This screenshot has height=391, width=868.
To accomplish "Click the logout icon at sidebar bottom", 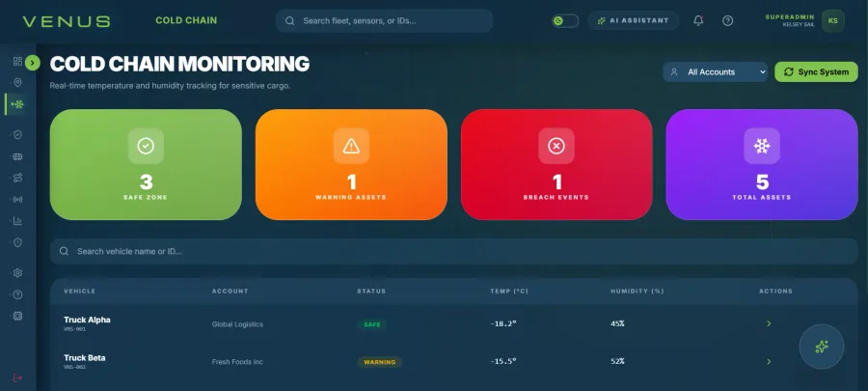I will point(17,377).
